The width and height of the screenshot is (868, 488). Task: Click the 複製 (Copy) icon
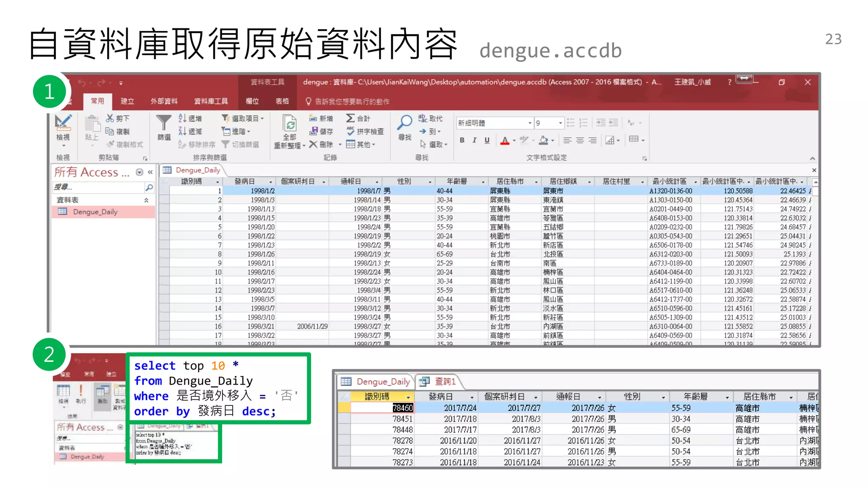pyautogui.click(x=110, y=131)
